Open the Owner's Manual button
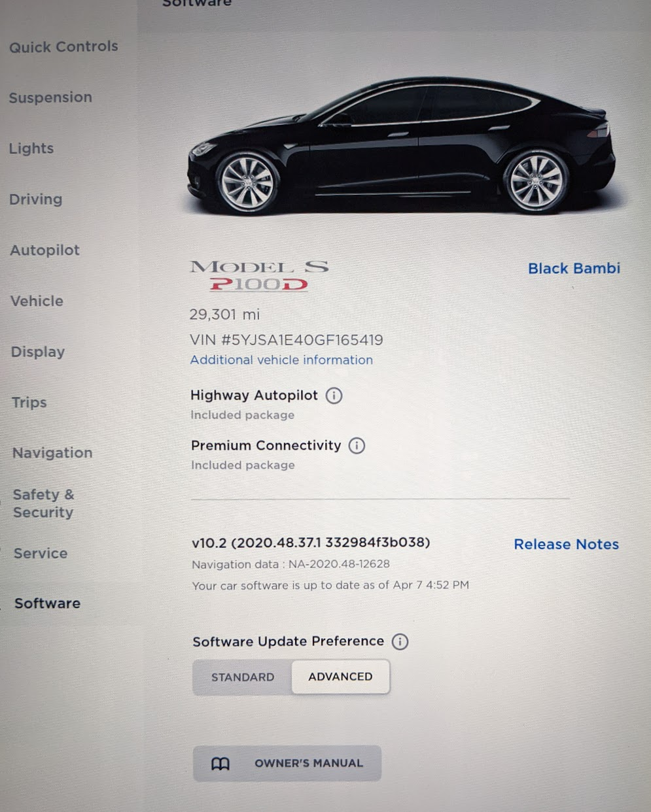This screenshot has width=651, height=812. click(287, 764)
